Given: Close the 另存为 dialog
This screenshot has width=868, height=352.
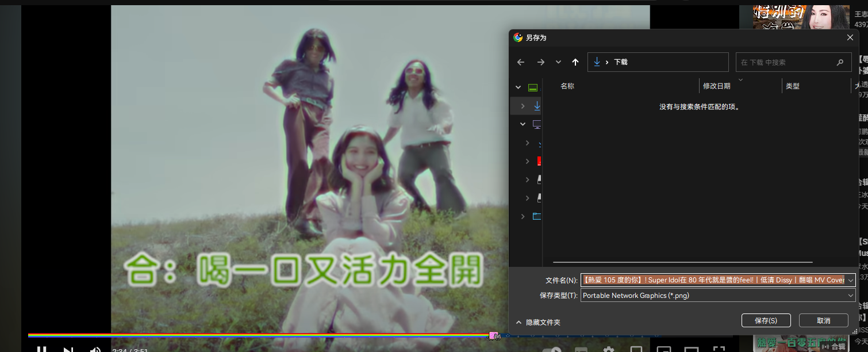Looking at the screenshot, I should (x=850, y=37).
